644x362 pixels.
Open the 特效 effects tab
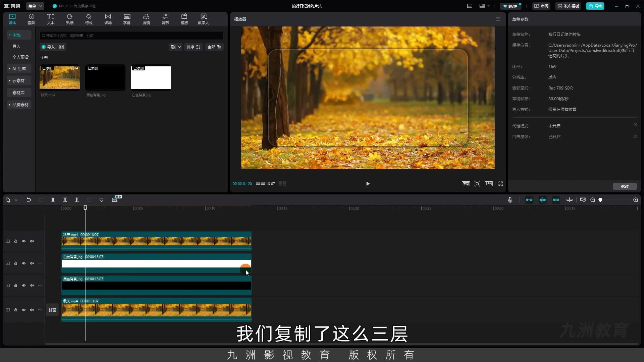(x=89, y=19)
